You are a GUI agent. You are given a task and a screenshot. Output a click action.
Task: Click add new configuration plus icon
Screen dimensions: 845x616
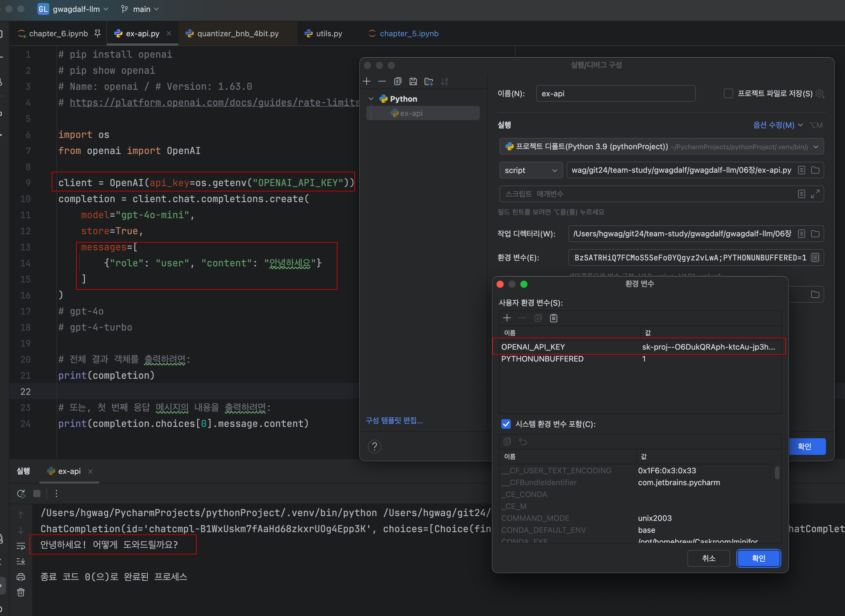(367, 81)
